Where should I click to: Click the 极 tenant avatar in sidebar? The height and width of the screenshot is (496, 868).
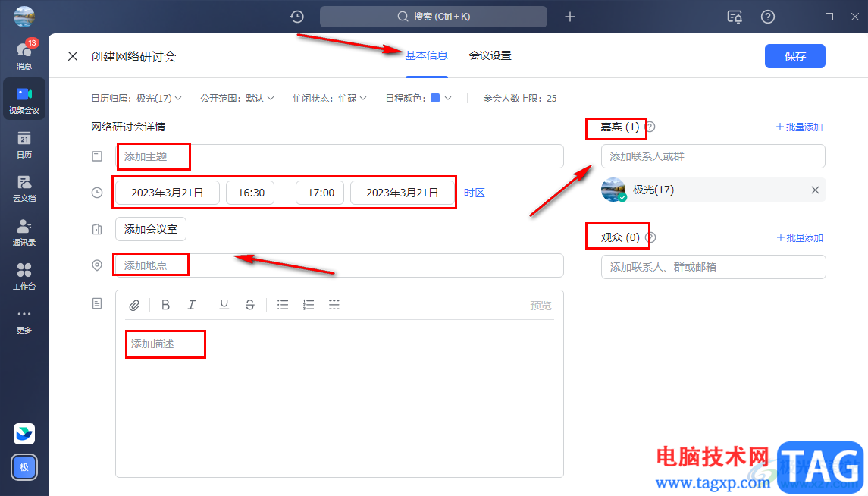24,467
